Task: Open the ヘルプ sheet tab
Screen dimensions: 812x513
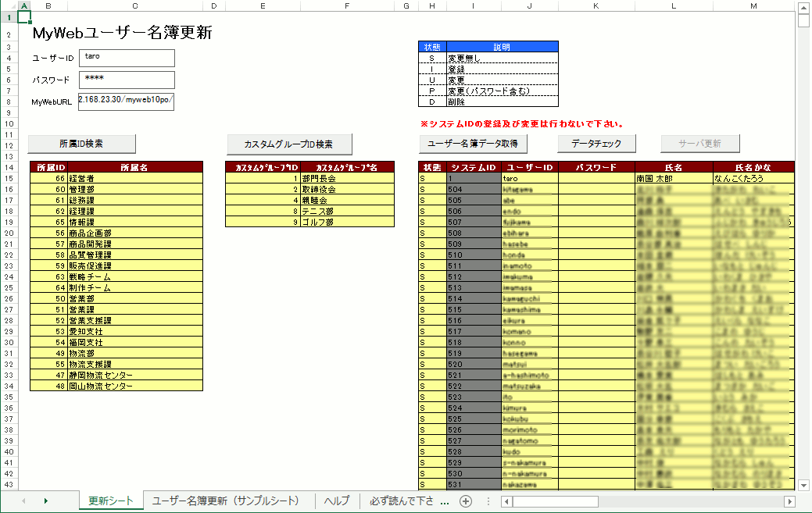Action: pyautogui.click(x=337, y=501)
